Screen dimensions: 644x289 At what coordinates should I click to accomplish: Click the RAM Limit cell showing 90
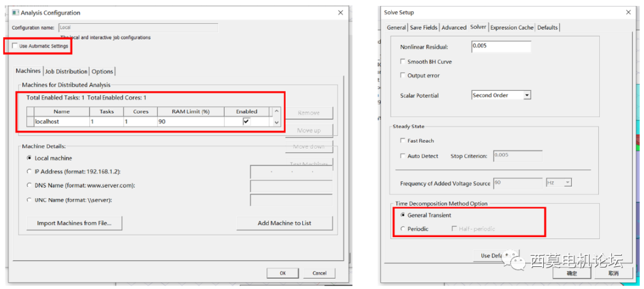pyautogui.click(x=190, y=122)
